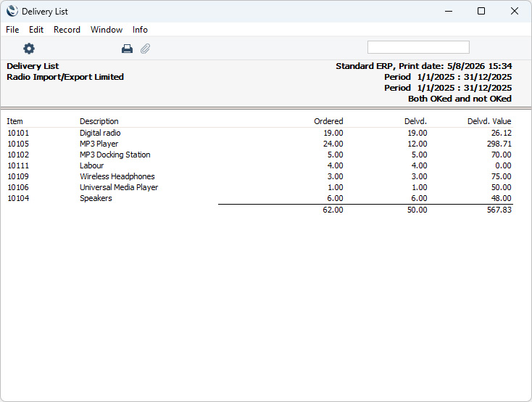Maximize the Delivery List window
The width and height of the screenshot is (532, 402).
(481, 11)
